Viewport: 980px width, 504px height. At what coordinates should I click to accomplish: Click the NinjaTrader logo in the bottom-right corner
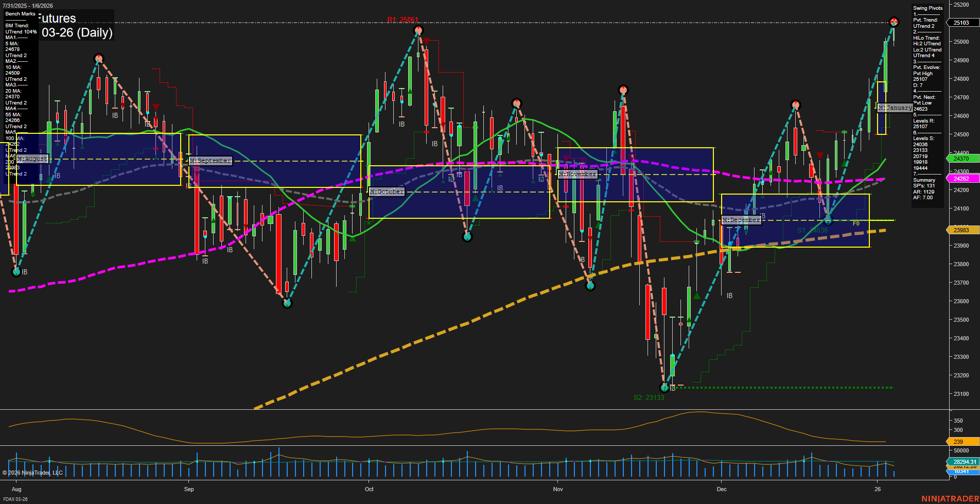click(952, 498)
